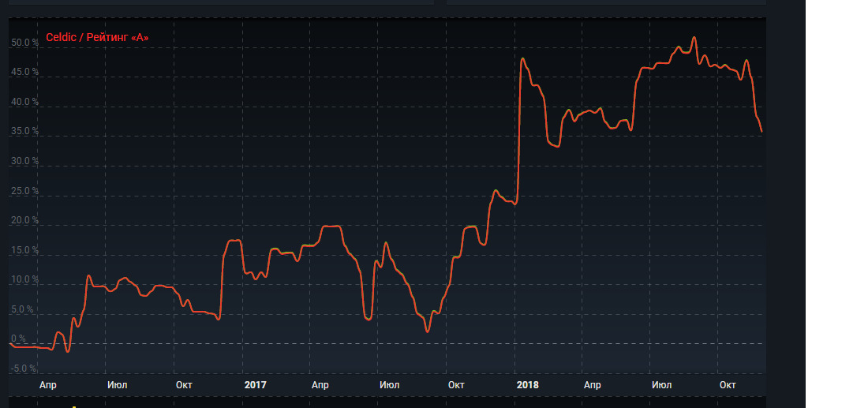868x408 pixels.
Task: Click the 40.0 % value axis label
Action: click(24, 102)
